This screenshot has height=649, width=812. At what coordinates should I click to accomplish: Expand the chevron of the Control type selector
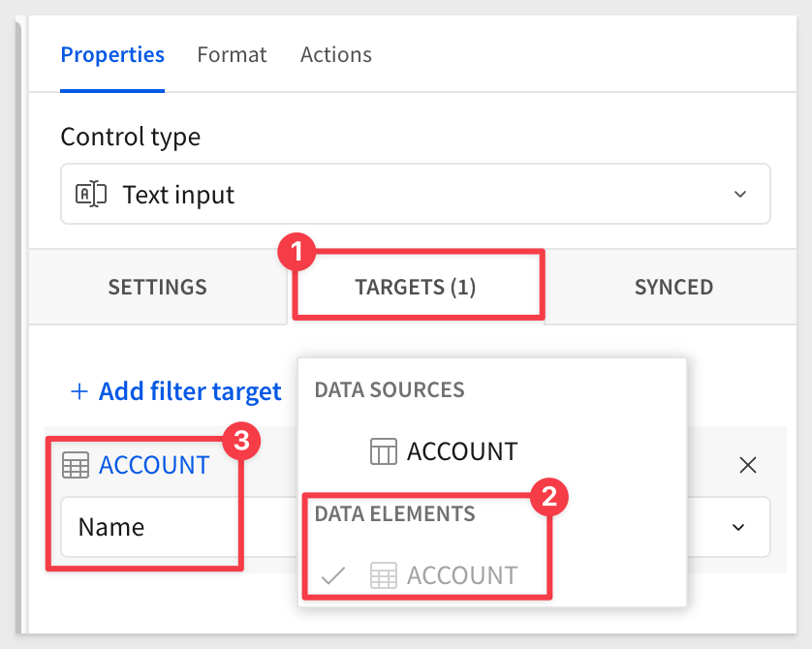tap(740, 194)
